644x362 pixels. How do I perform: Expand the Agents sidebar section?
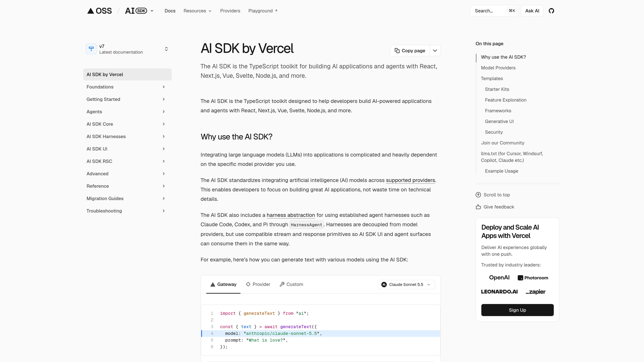click(127, 112)
